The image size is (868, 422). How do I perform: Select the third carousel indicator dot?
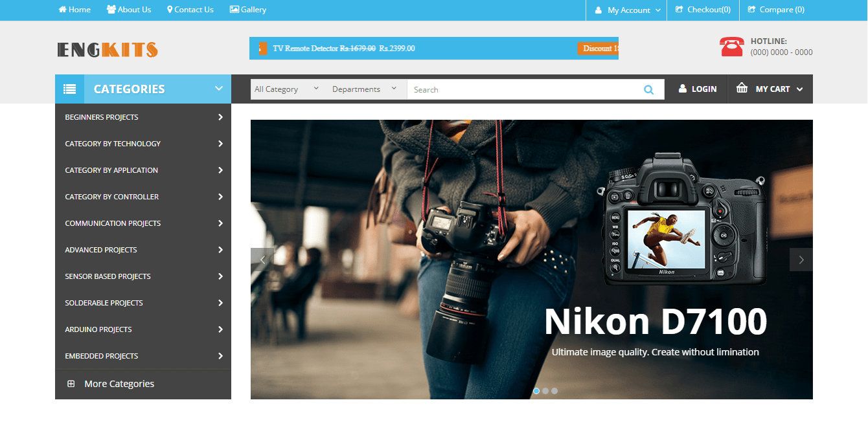pos(554,391)
